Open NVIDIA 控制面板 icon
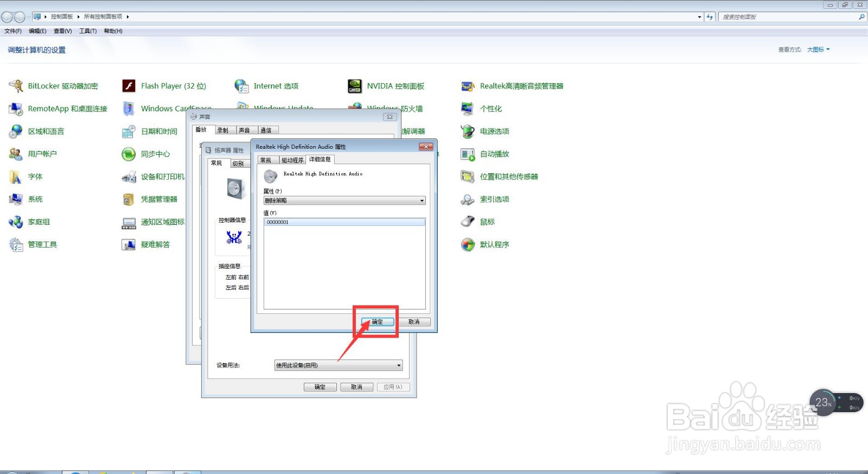Viewport: 868px width, 474px height. pos(355,86)
